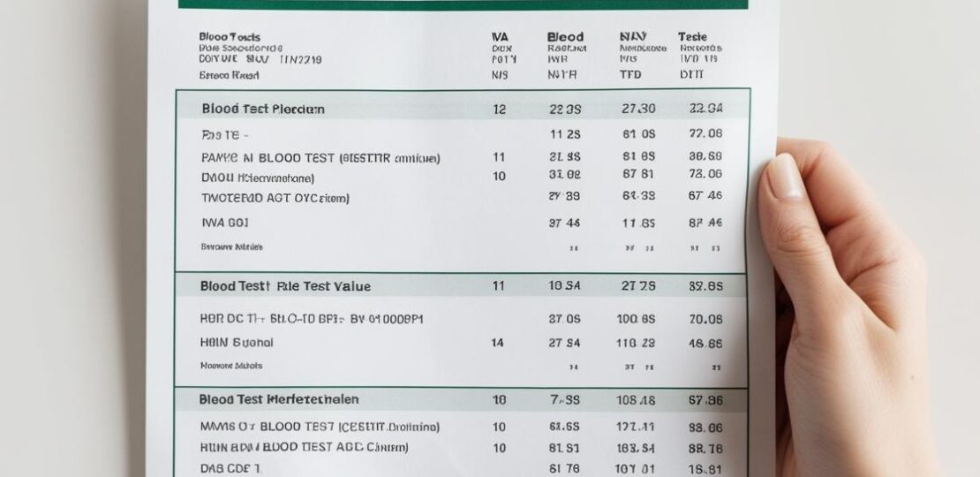Click the "MWVIS O BLOOD TEST" row label
Screen dimensions: 980x477
click(320, 427)
